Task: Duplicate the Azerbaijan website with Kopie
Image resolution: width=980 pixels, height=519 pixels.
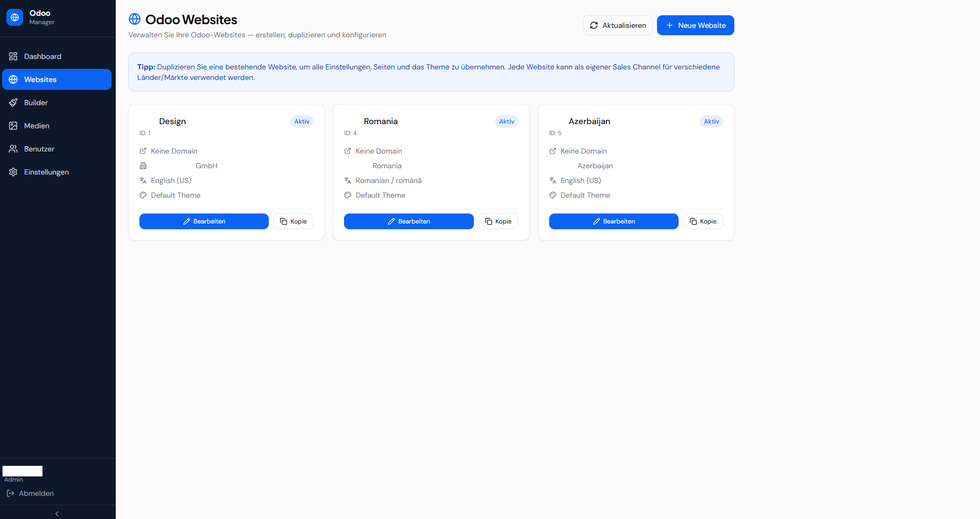Action: [x=703, y=221]
